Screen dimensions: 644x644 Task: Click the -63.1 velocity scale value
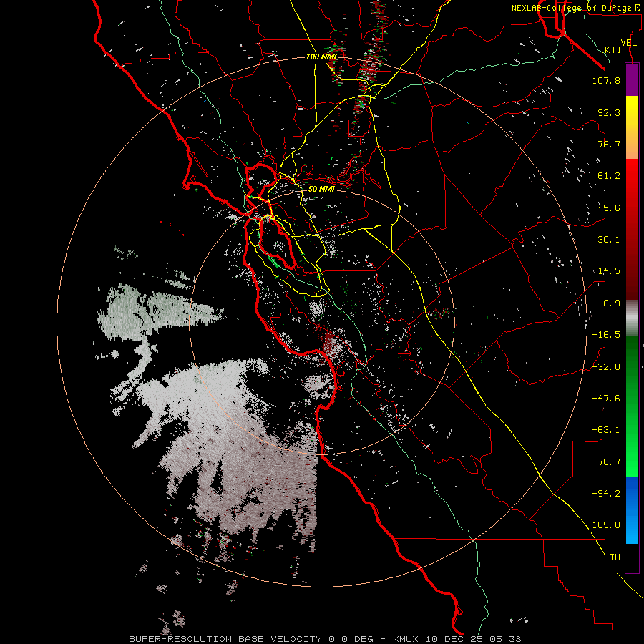click(606, 430)
